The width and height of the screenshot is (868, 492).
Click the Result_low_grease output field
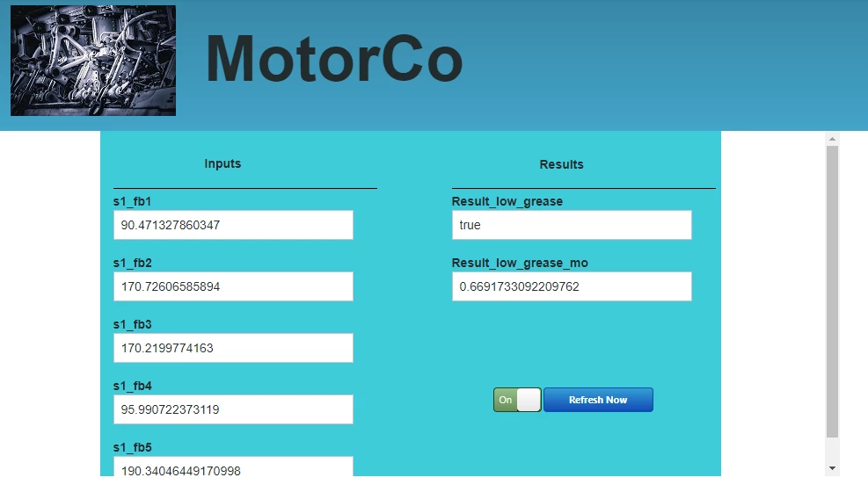click(572, 225)
